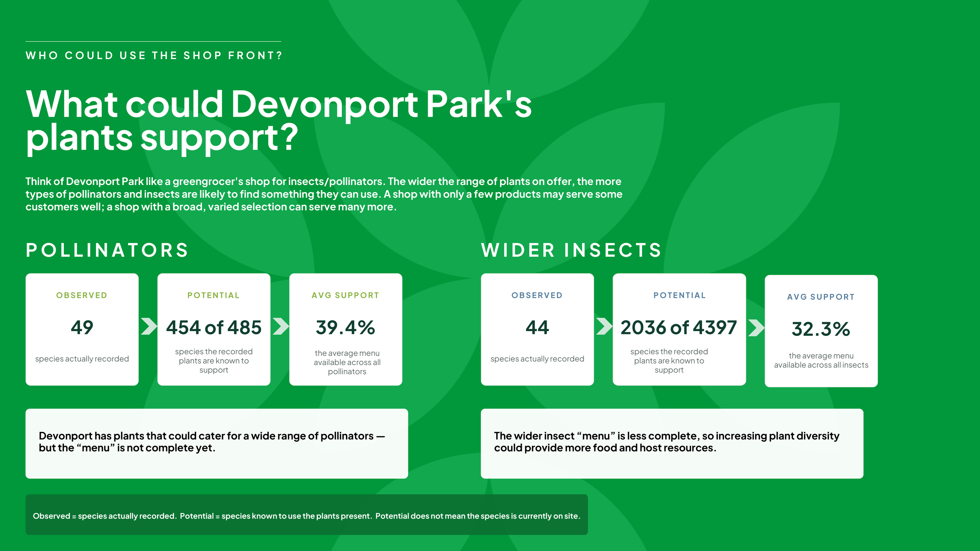The height and width of the screenshot is (551, 980).
Task: Click the value '32.3%'
Action: click(820, 329)
